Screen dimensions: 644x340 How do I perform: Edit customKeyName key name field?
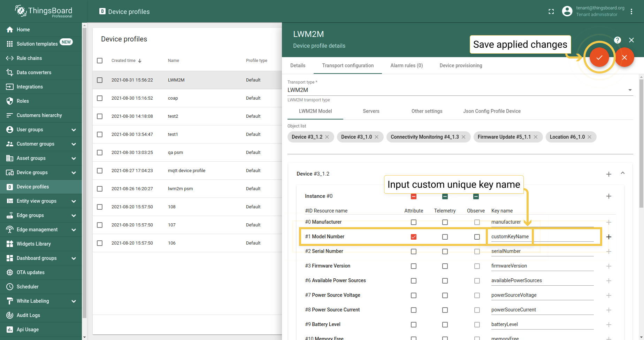542,237
